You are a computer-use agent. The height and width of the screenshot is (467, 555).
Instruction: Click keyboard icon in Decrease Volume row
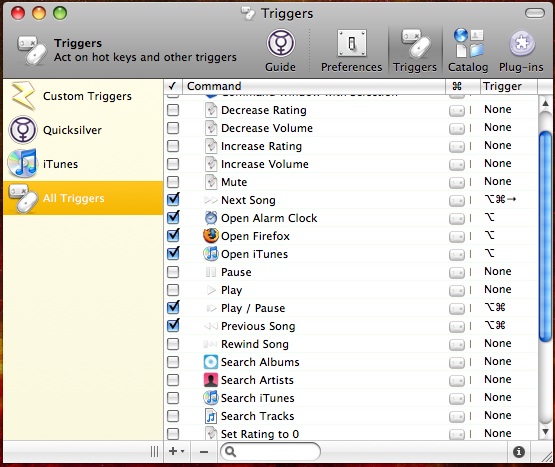click(457, 129)
